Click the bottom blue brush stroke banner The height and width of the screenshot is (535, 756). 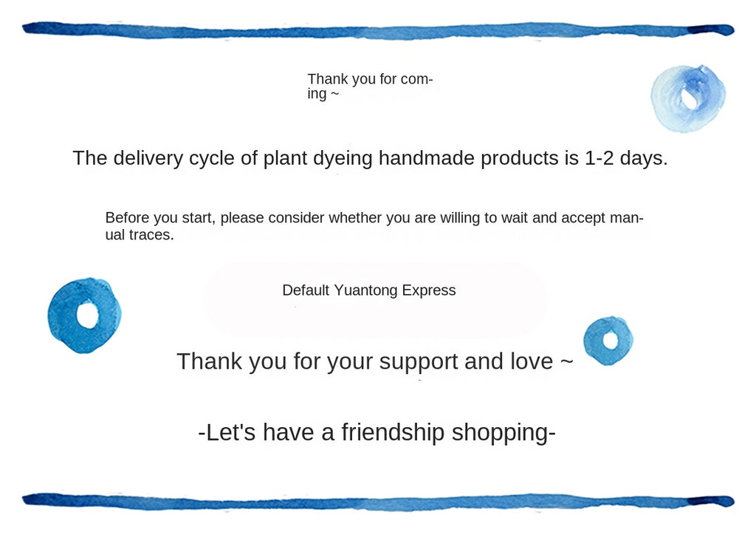(x=378, y=501)
